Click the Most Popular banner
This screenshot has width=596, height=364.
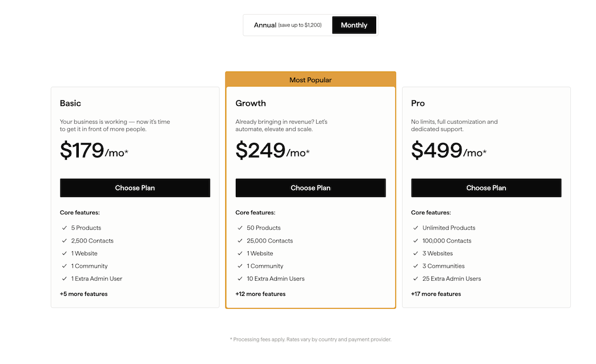(x=310, y=79)
